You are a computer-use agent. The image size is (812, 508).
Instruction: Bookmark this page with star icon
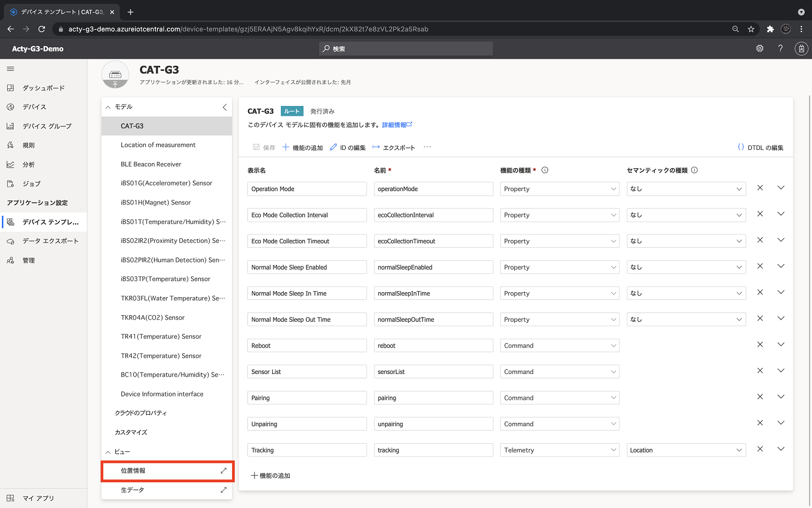751,29
